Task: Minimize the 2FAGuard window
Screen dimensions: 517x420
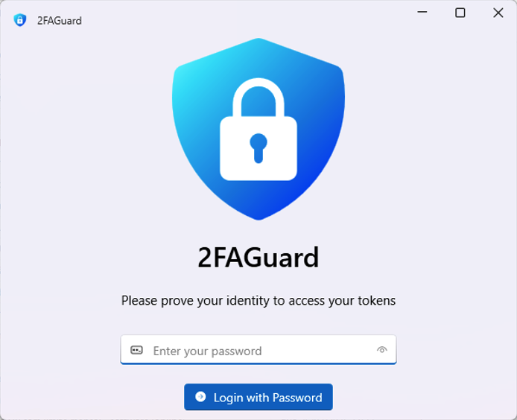Action: (422, 12)
